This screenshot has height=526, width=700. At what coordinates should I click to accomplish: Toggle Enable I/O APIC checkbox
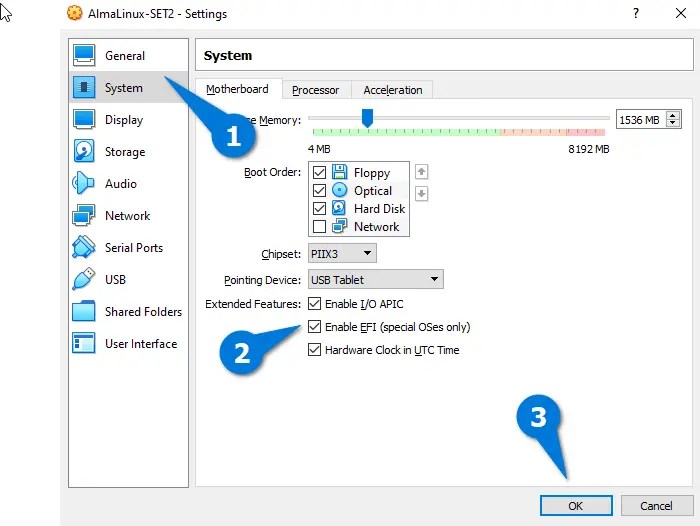[x=314, y=304]
